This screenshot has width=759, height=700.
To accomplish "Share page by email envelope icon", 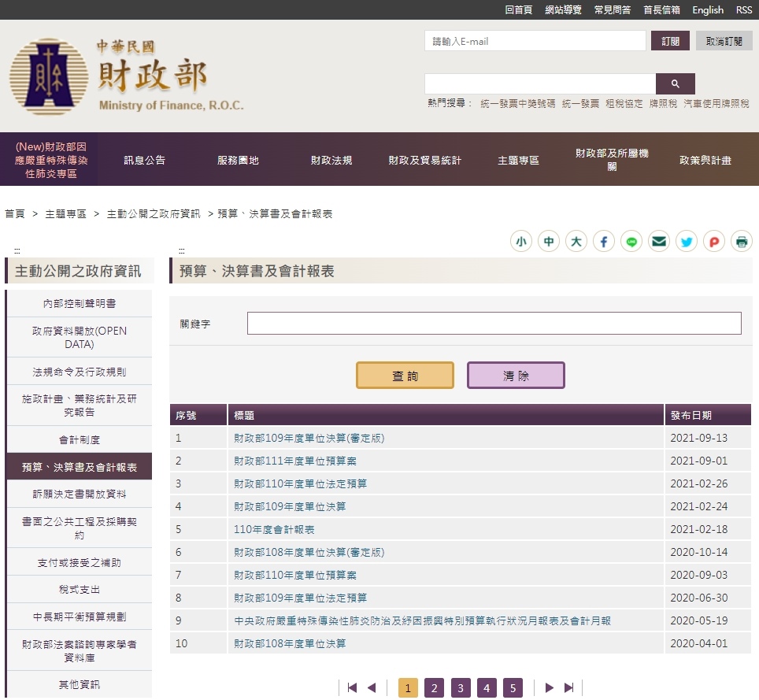I will (x=659, y=242).
